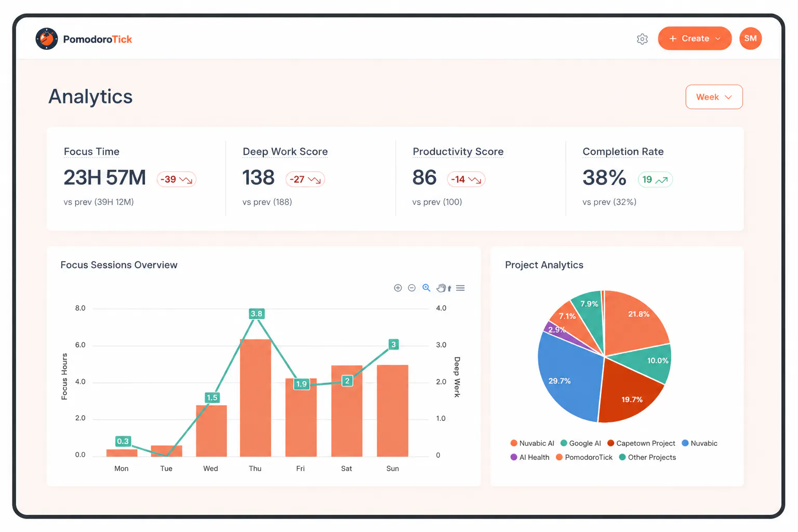The image size is (798, 532).
Task: Click the Deep Work Score metric label
Action: point(285,152)
